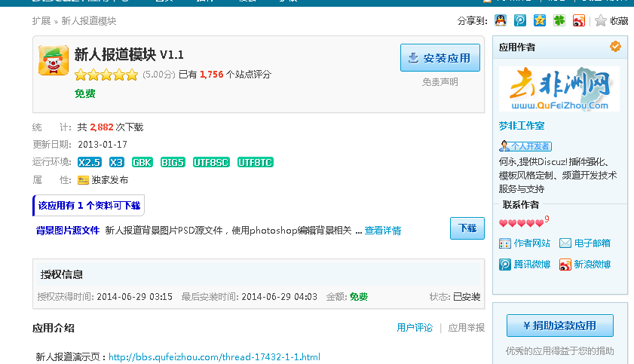The width and height of the screenshot is (634, 364).
Task: Open 用户评论 link
Action: (x=415, y=328)
